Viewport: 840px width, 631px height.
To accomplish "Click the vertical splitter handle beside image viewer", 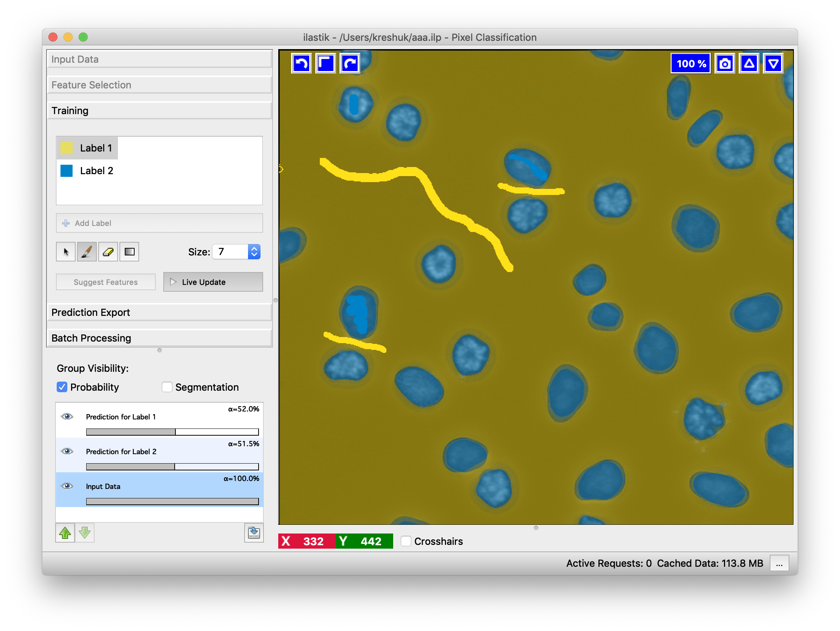I will tap(276, 300).
